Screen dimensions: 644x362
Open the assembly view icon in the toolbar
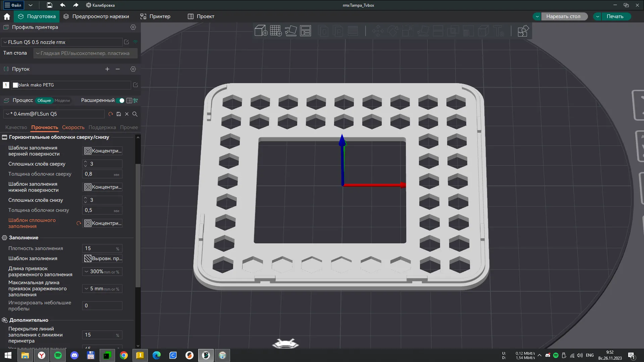[x=523, y=31]
